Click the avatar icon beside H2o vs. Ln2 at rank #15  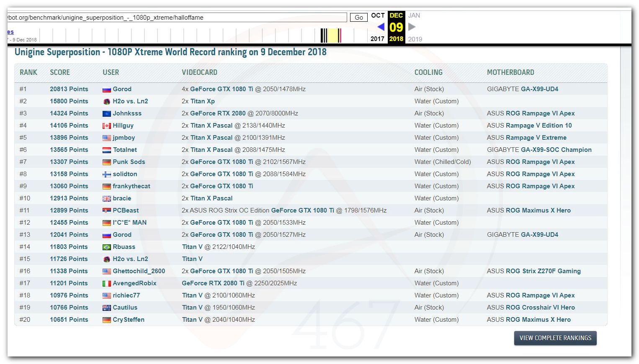click(107, 259)
